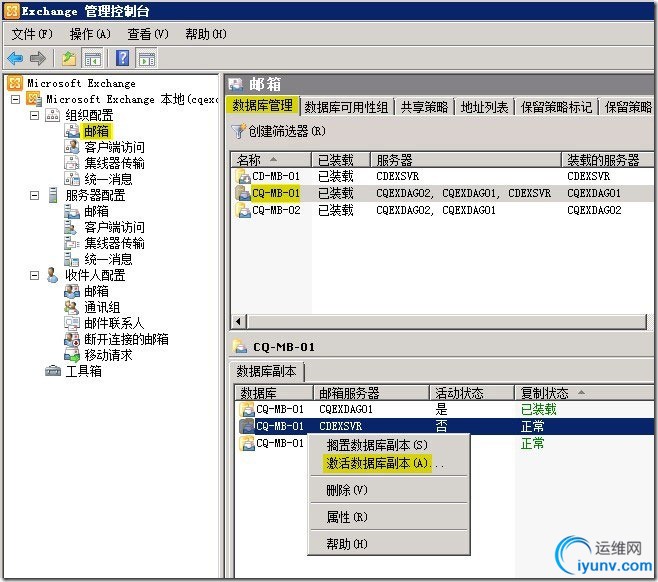Open the blue question mark Help icon
Screen dimensions: 658x582
pyautogui.click(x=123, y=58)
